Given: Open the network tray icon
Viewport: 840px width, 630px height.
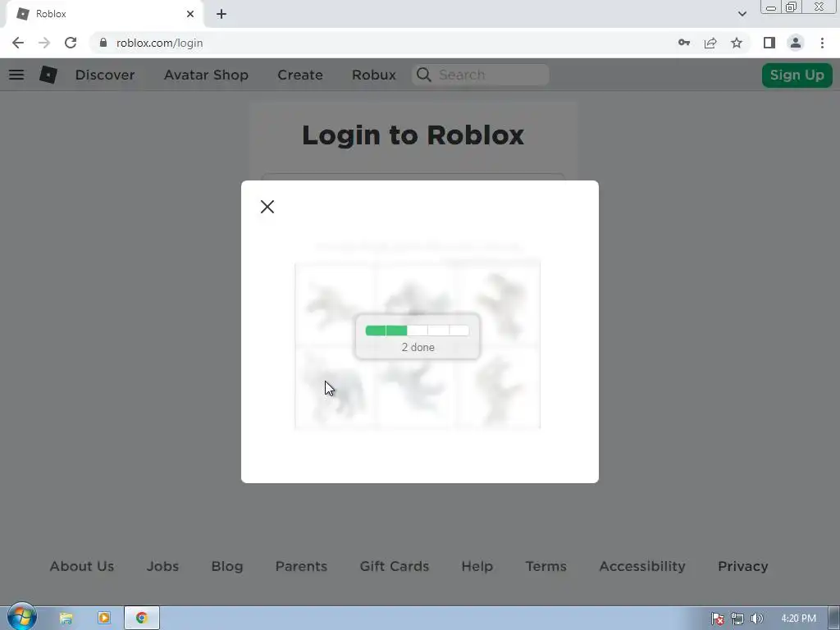Looking at the screenshot, I should point(737,619).
